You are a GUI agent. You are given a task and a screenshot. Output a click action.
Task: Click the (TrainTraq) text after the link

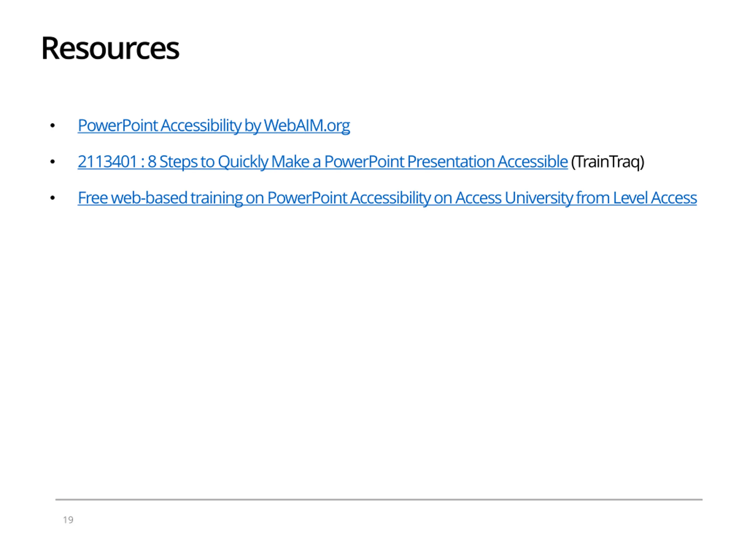click(x=608, y=162)
